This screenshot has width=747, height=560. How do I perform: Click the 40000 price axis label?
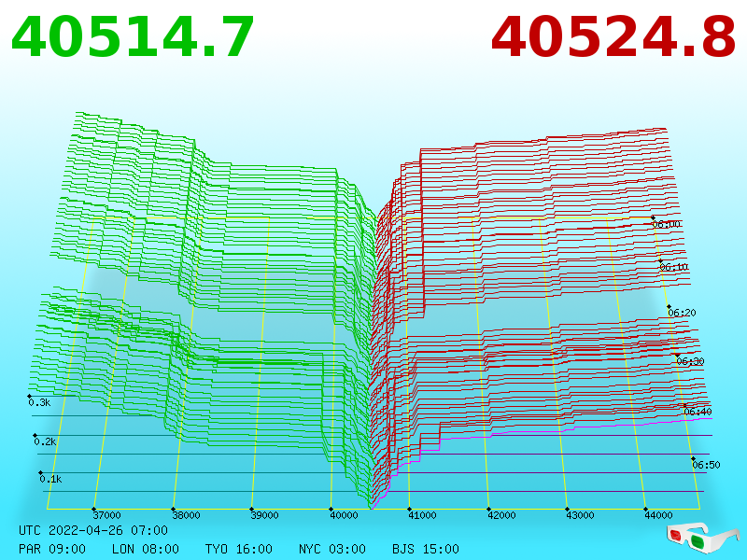pyautogui.click(x=344, y=515)
